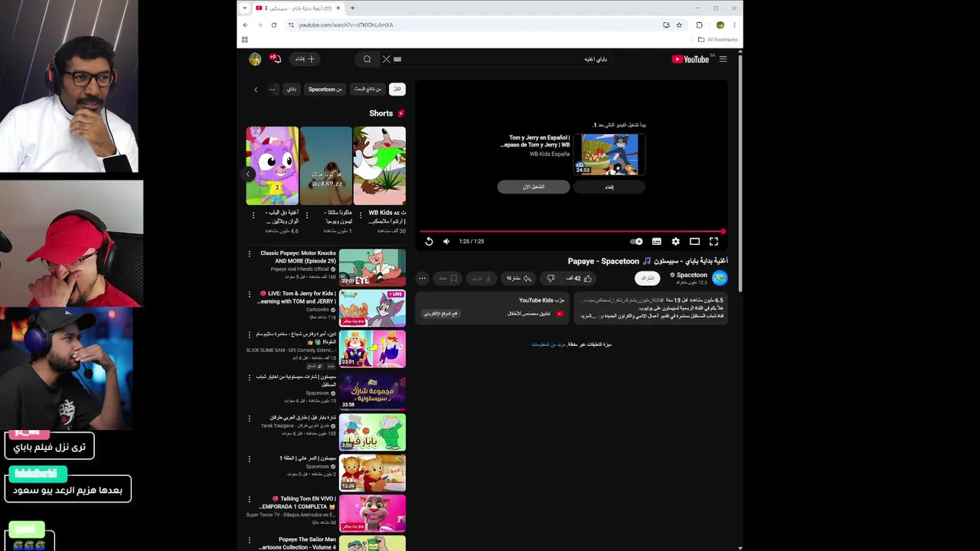Play next video now (التشغيل الآن)
The height and width of the screenshot is (551, 980).
[x=534, y=187]
